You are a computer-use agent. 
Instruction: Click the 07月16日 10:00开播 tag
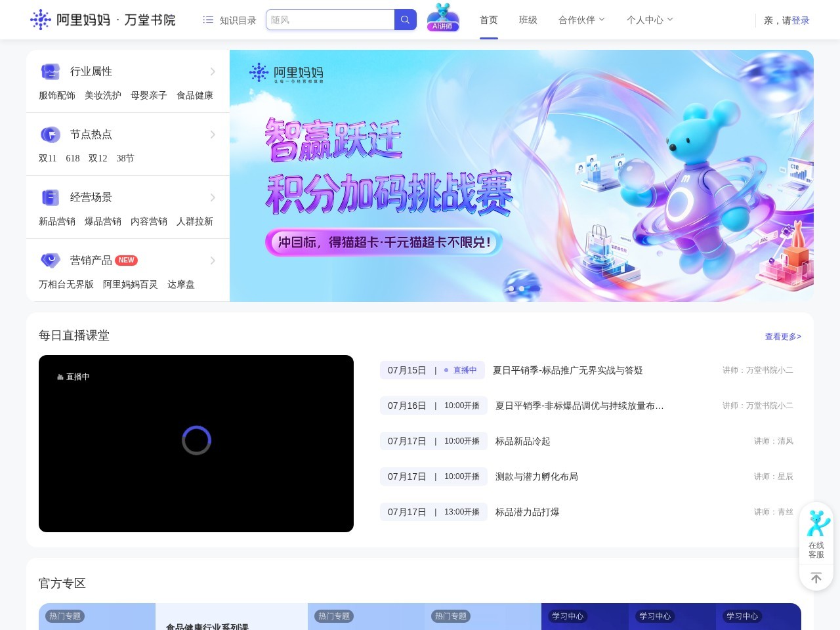[x=434, y=406]
